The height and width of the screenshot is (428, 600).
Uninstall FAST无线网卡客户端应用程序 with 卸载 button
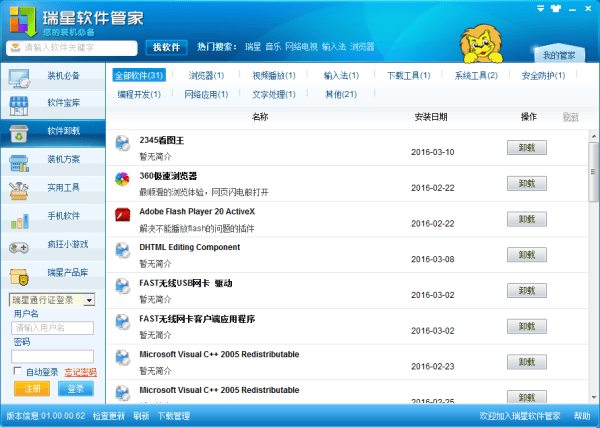coord(527,326)
